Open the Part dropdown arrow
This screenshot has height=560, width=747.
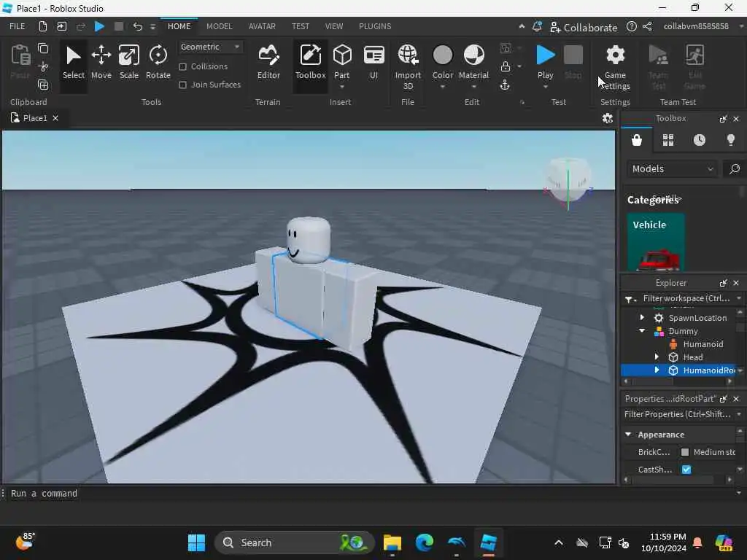341,87
